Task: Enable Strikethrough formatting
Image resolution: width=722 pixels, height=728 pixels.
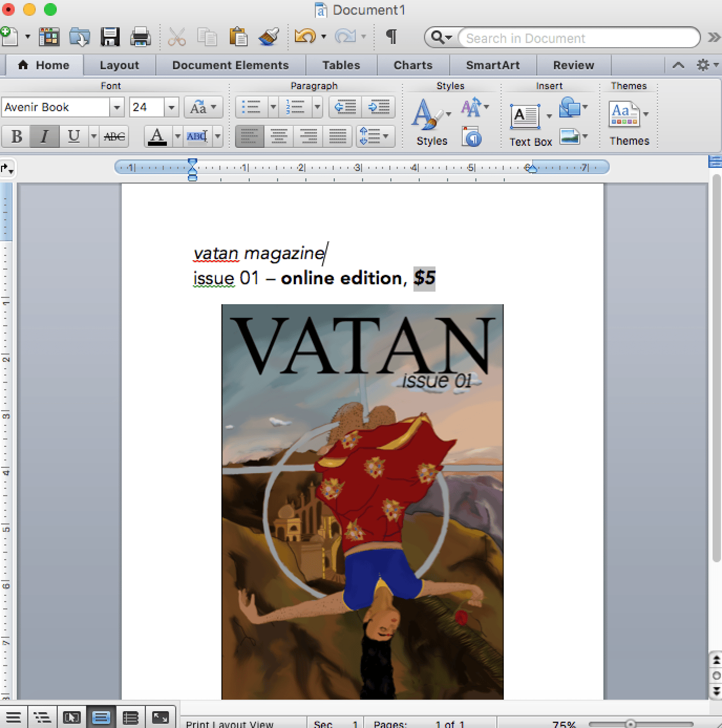Action: click(114, 136)
